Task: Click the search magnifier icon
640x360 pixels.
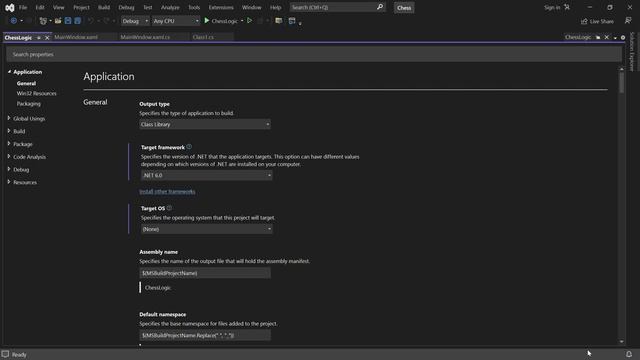Action: [x=380, y=7]
